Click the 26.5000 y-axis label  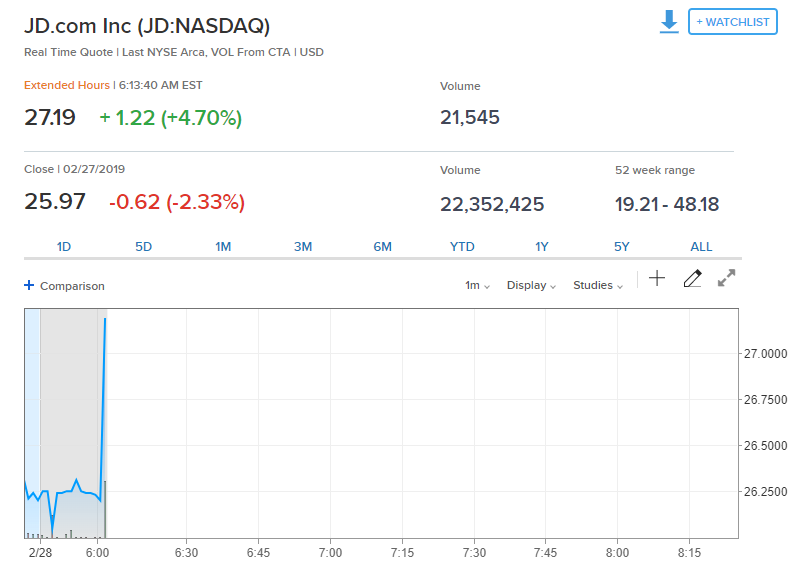pyautogui.click(x=765, y=445)
